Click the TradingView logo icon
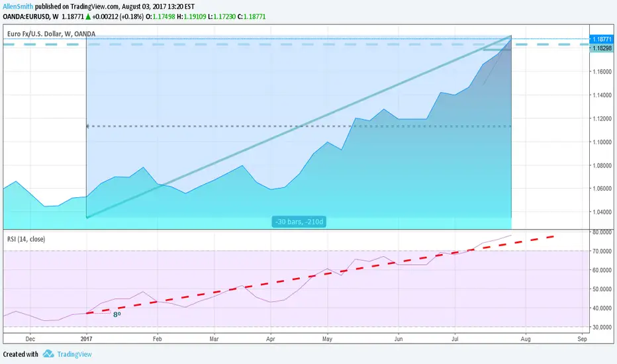 coord(48,354)
